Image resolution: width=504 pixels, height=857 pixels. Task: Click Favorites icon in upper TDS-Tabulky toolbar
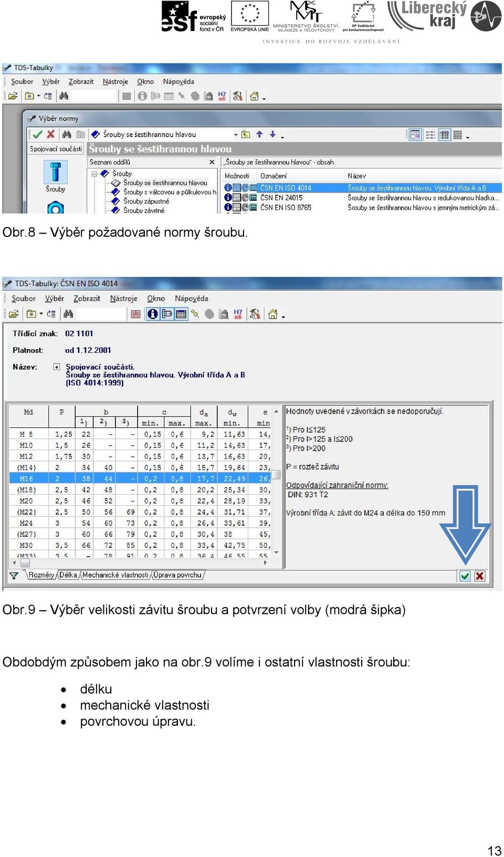pos(29,96)
